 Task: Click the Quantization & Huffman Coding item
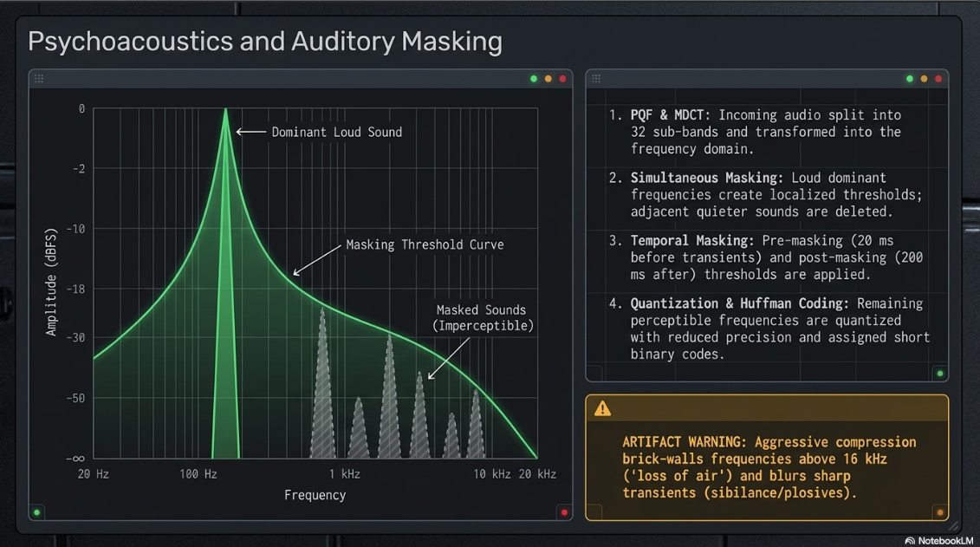tap(769, 329)
